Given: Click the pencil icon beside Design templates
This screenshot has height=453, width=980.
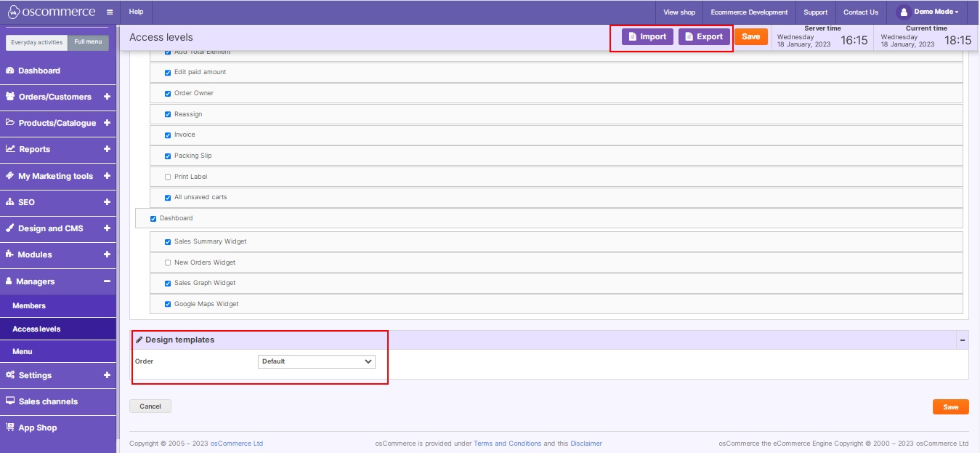Looking at the screenshot, I should coord(139,340).
